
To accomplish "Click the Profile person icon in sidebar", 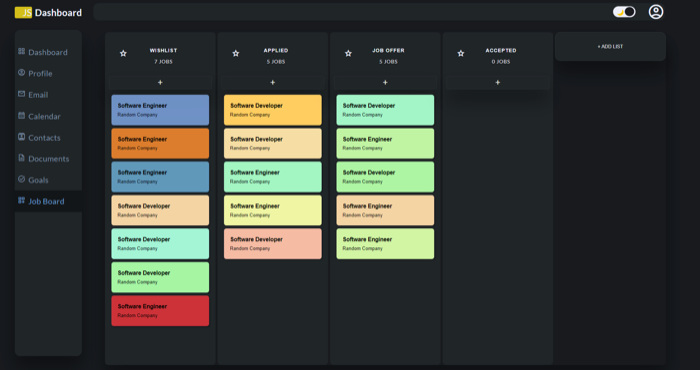I will pyautogui.click(x=21, y=72).
